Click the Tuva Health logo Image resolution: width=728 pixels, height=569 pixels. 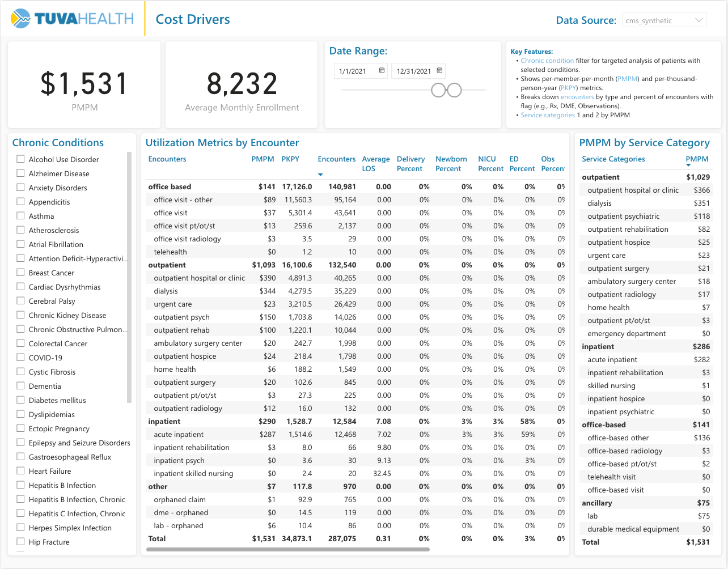[x=72, y=19]
